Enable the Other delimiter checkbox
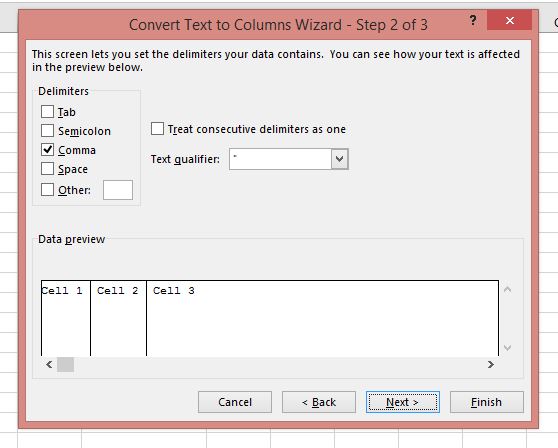 [47, 190]
